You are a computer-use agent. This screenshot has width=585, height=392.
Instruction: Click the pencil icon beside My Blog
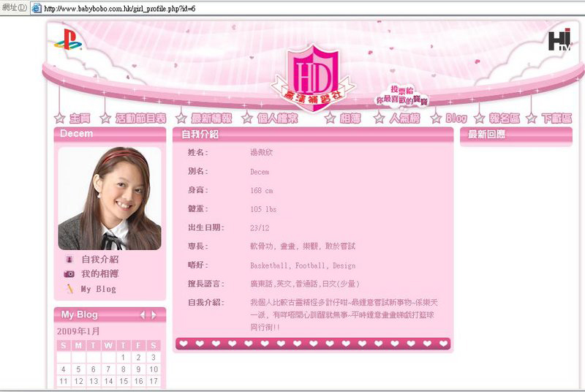tap(69, 289)
